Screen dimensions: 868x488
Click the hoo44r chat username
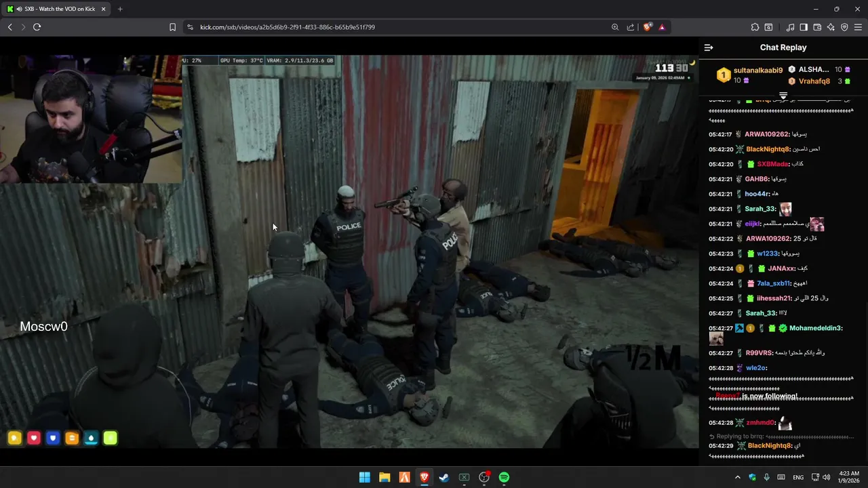pyautogui.click(x=757, y=194)
